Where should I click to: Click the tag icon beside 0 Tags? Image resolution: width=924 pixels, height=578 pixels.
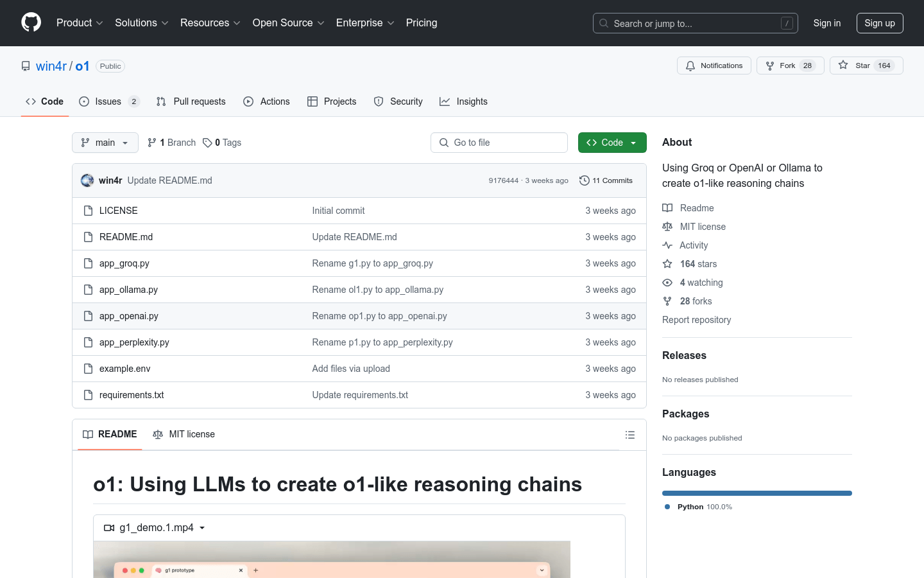(207, 143)
